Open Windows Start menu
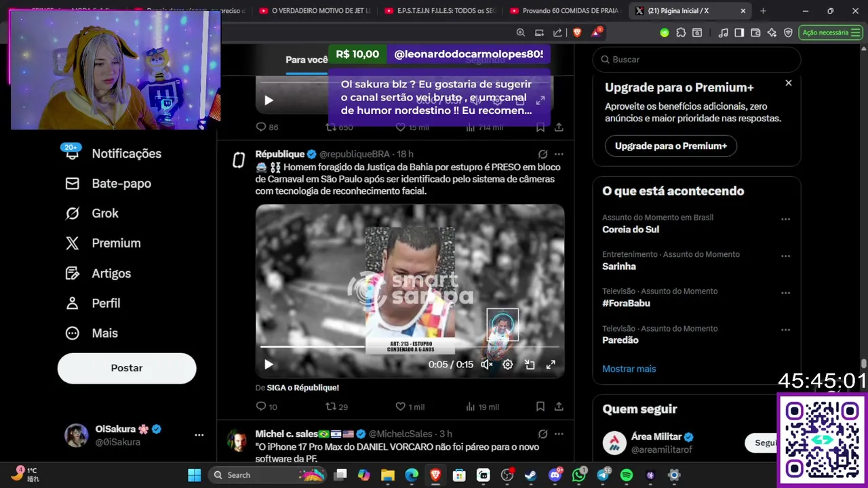868x488 pixels. 195,475
